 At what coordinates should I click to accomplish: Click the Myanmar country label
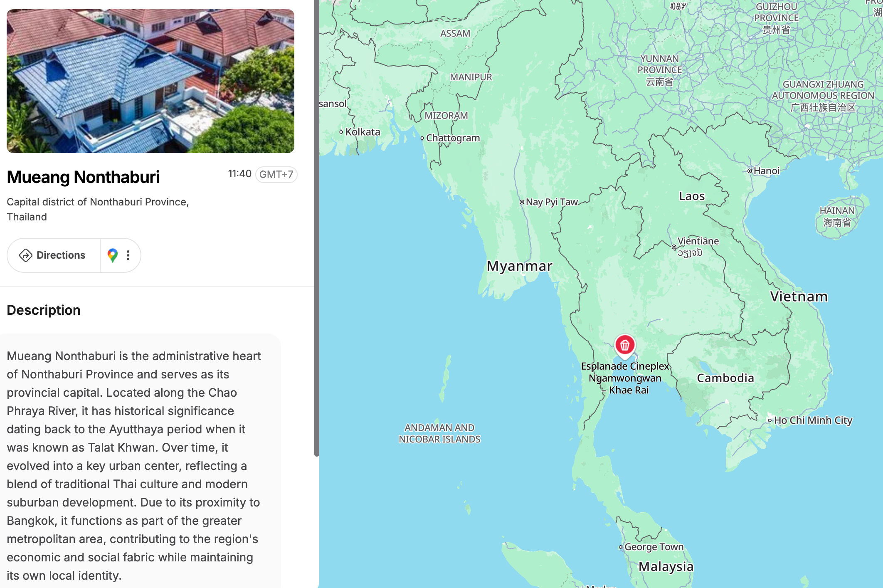[520, 266]
